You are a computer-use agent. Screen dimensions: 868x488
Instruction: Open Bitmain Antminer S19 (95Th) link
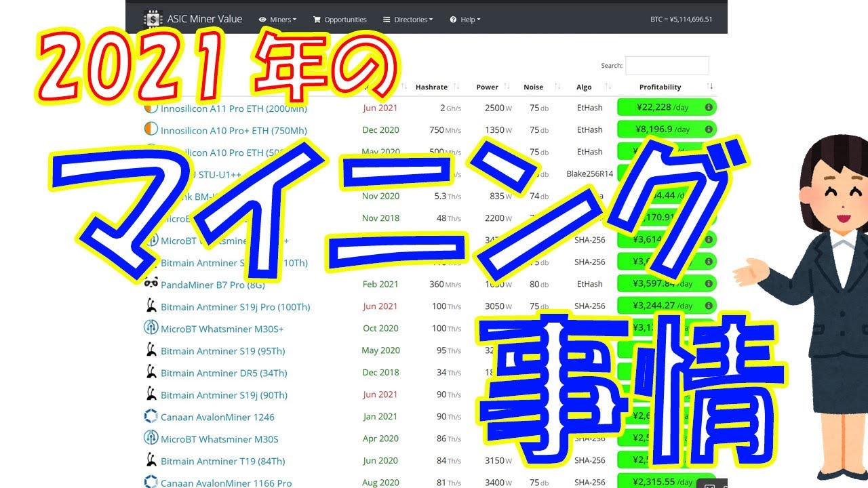tap(222, 351)
